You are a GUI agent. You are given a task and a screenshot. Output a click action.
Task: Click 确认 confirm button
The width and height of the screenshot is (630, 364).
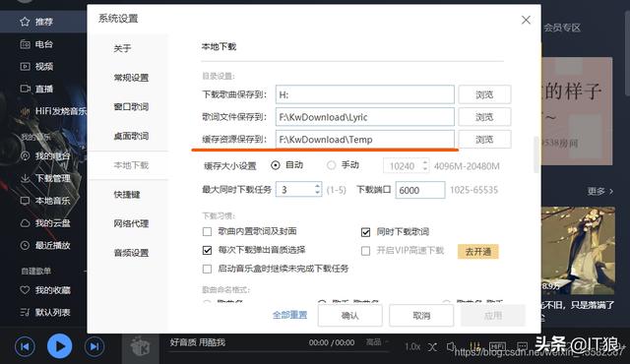click(x=350, y=316)
